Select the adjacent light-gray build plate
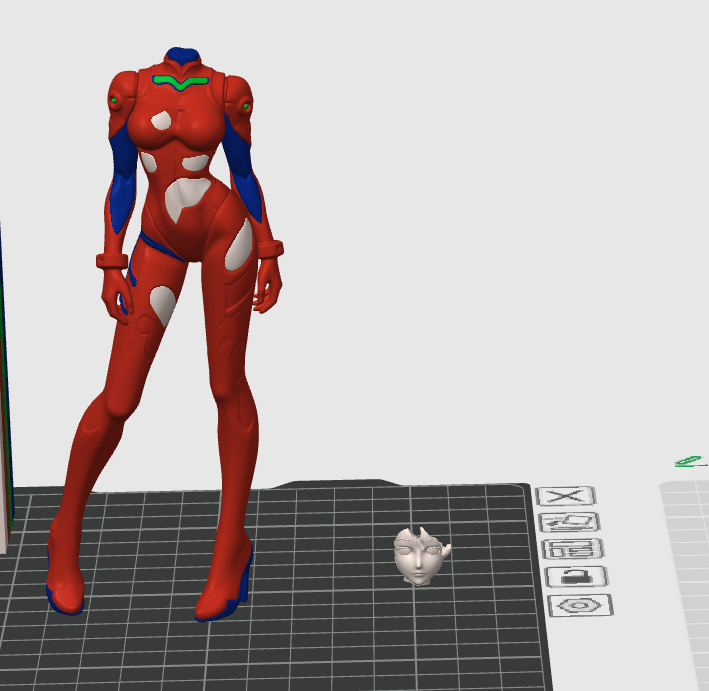The image size is (709, 691). (x=685, y=583)
